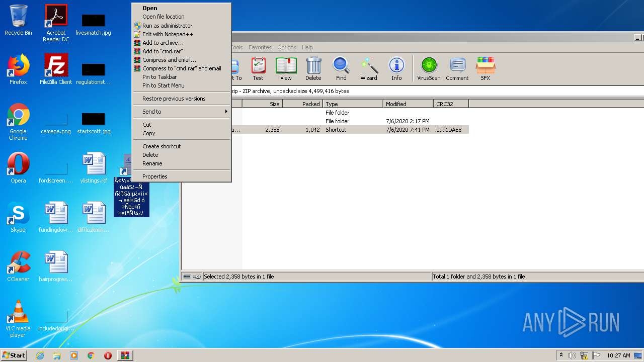Click Opera icon in the taskbar

click(x=108, y=355)
